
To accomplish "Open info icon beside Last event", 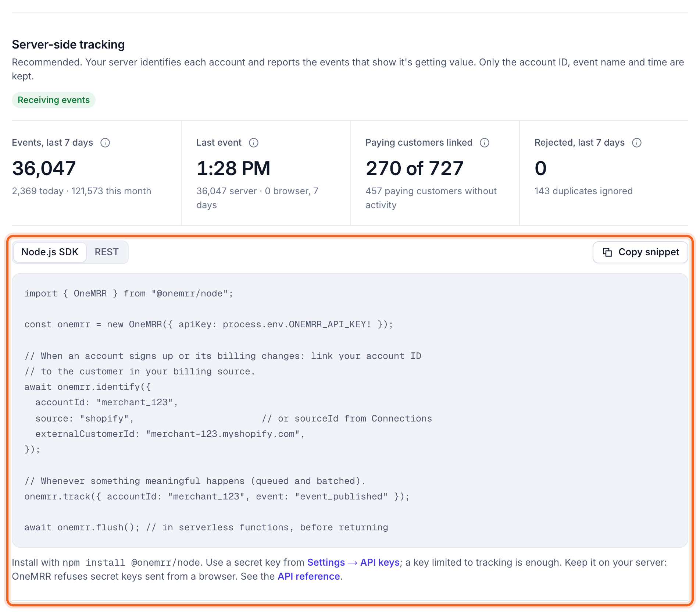I will (254, 143).
